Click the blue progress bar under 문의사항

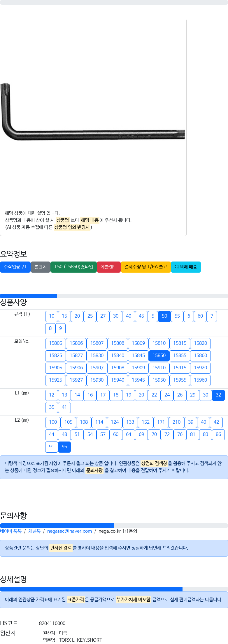[57, 526]
